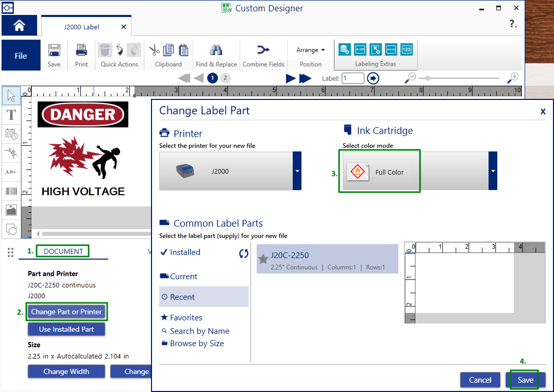The image size is (554, 392).
Task: Select the Barcode tool
Action: tap(11, 191)
